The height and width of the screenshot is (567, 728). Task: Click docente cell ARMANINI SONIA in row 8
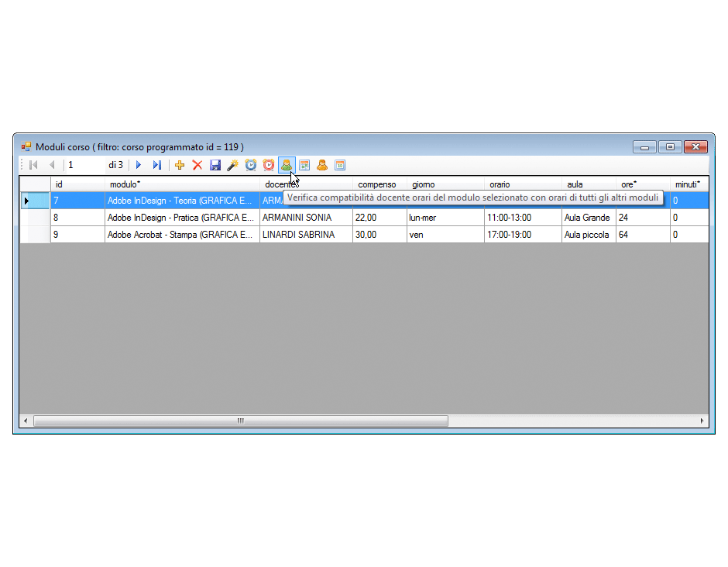pos(306,218)
